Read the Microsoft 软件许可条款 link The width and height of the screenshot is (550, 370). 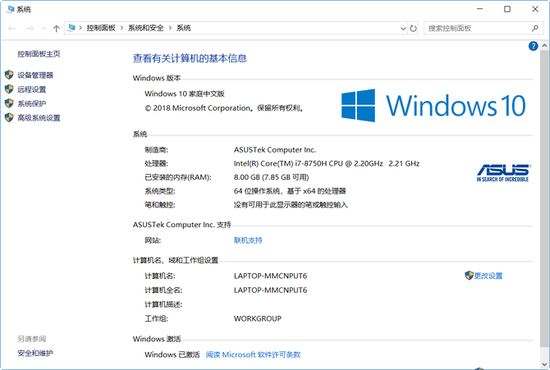[x=253, y=355]
